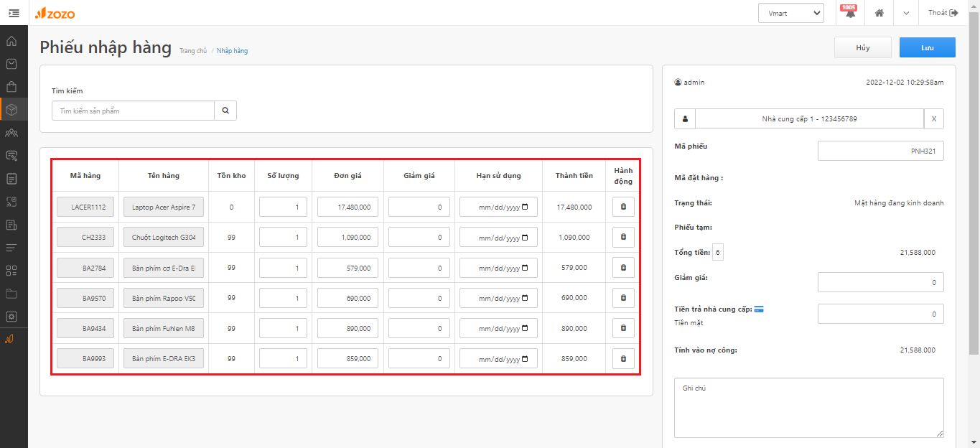Delete the BA9993 row with its trash icon
Image resolution: width=980 pixels, height=448 pixels.
[623, 358]
